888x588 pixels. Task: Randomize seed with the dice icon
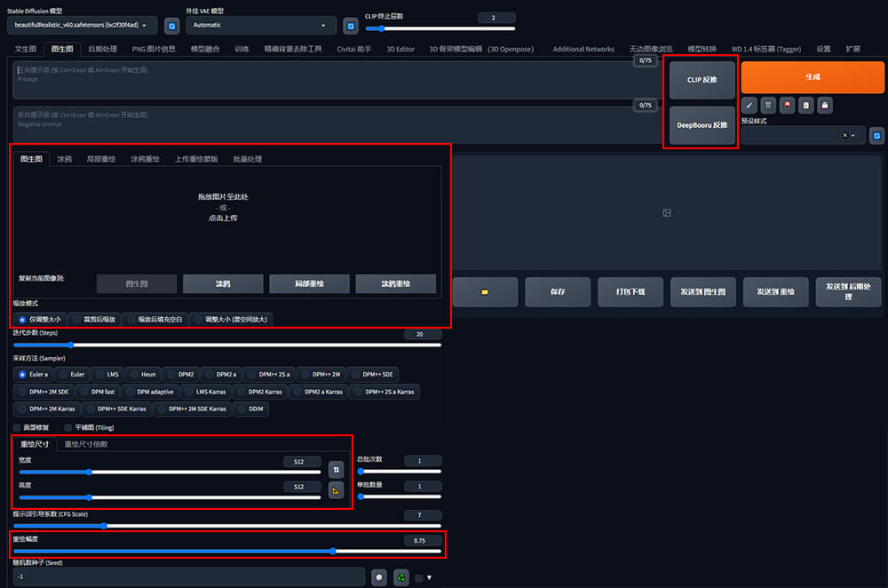point(379,577)
